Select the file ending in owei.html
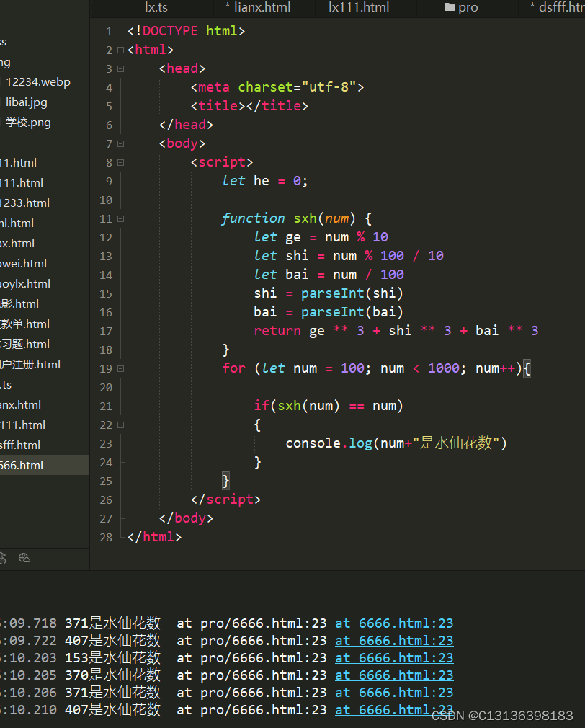 pyautogui.click(x=23, y=263)
